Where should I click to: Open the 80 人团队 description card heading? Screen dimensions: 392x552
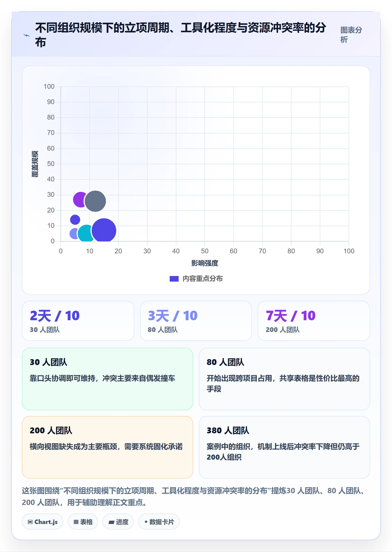coord(225,362)
